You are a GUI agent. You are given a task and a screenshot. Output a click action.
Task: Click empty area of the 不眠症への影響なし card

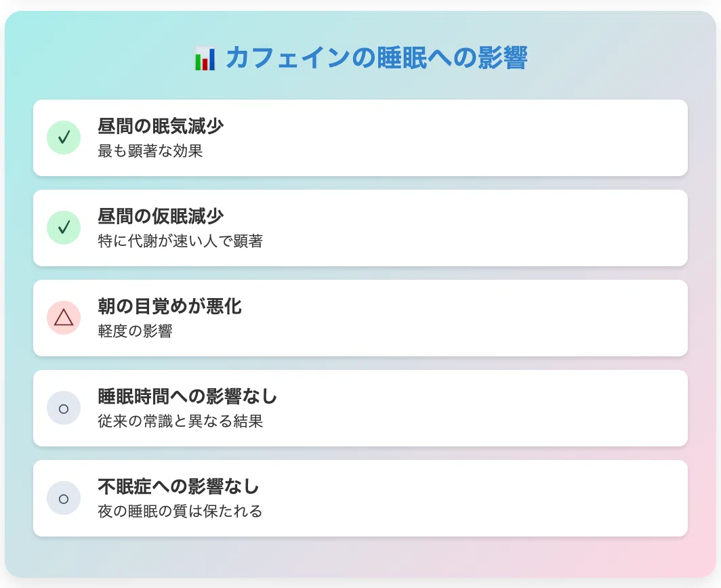click(x=460, y=498)
